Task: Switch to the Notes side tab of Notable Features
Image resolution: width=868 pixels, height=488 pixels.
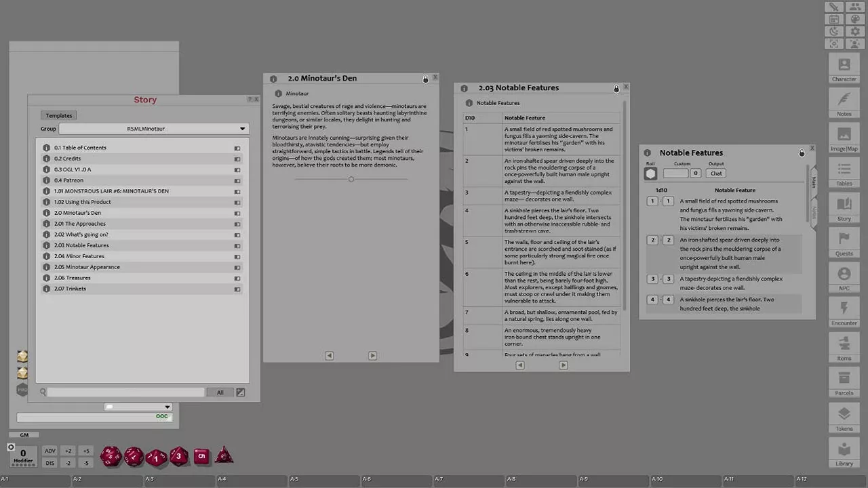Action: [x=814, y=212]
